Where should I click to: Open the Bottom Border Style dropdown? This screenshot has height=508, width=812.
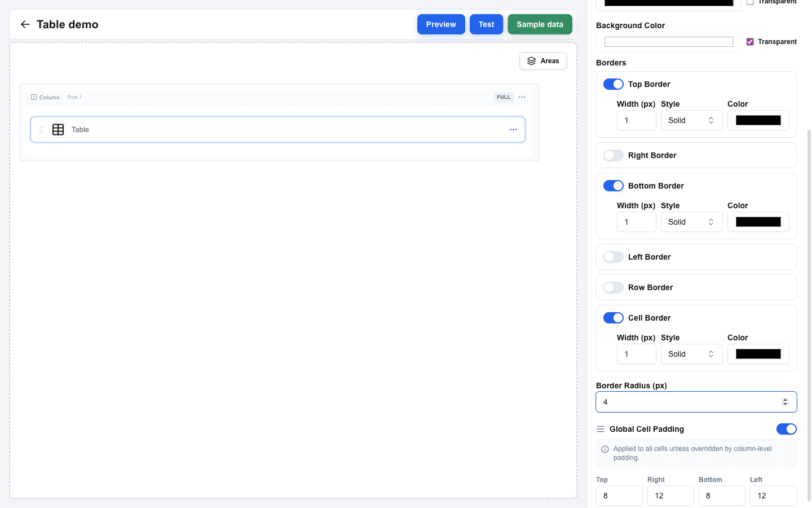pos(691,222)
